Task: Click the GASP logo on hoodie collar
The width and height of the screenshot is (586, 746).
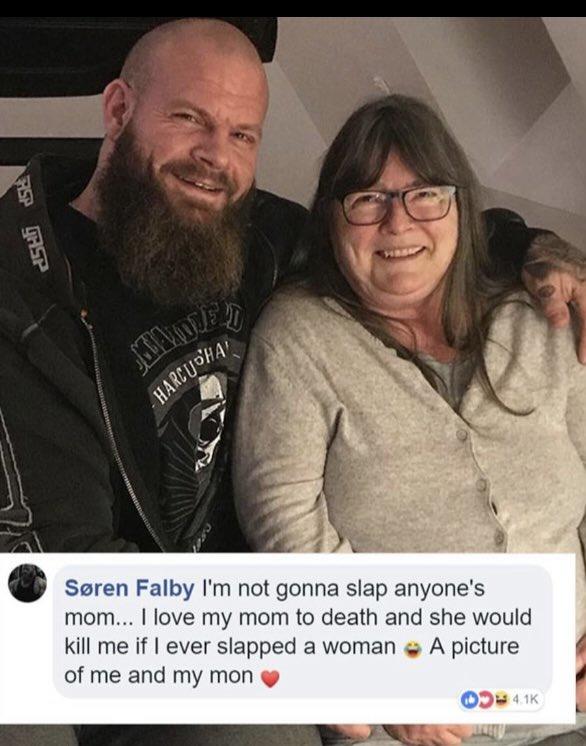Action: [x=35, y=247]
